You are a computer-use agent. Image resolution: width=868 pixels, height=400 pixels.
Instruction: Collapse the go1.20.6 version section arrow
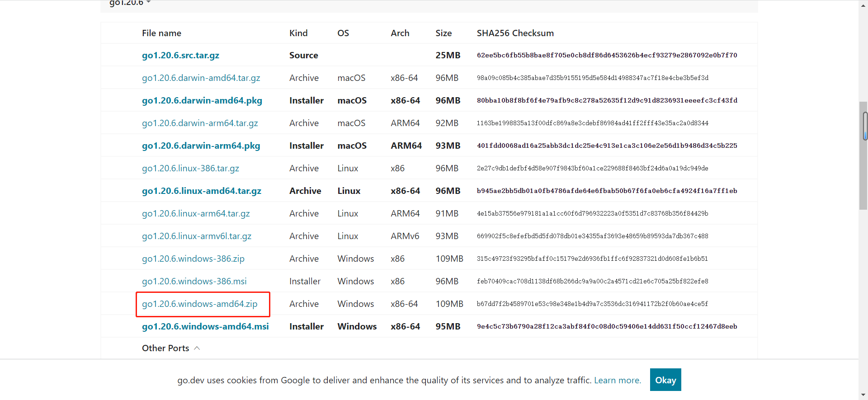click(148, 3)
